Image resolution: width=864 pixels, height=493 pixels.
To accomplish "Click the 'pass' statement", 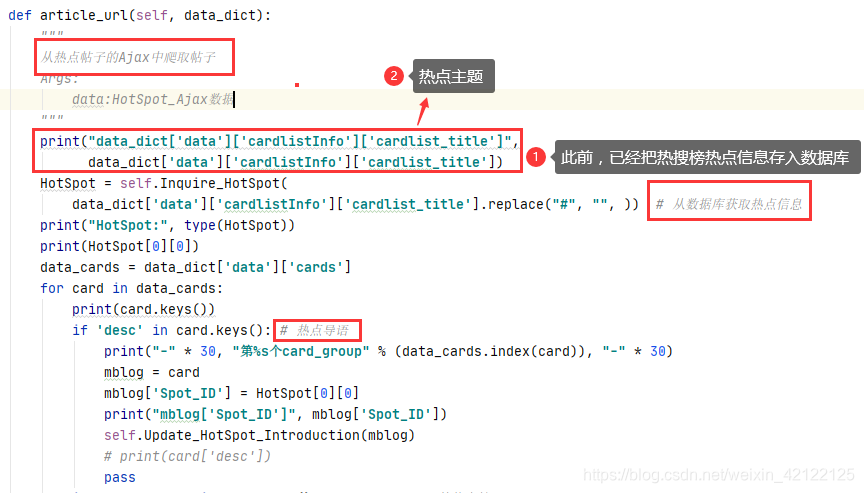I will tap(120, 477).
